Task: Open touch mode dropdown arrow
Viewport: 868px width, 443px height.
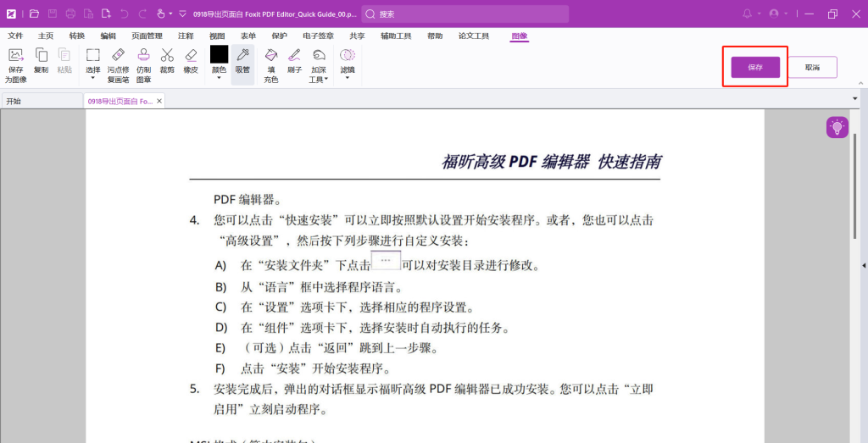Action: 171,14
